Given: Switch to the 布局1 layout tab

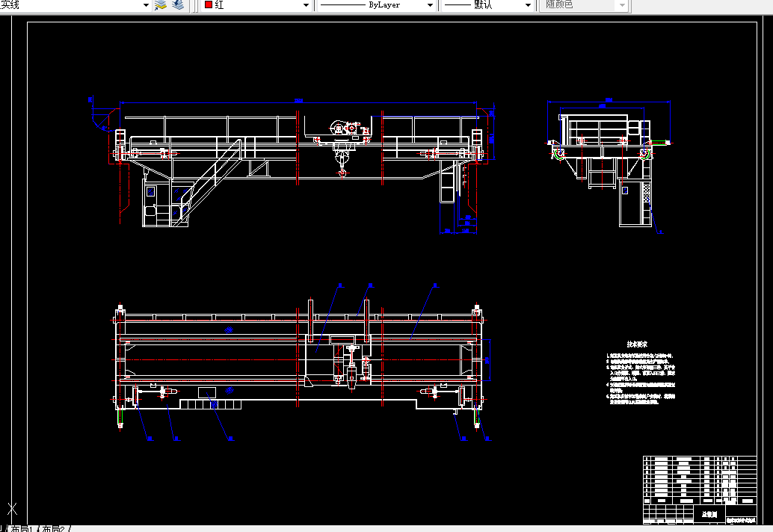Looking at the screenshot, I should coord(21,528).
